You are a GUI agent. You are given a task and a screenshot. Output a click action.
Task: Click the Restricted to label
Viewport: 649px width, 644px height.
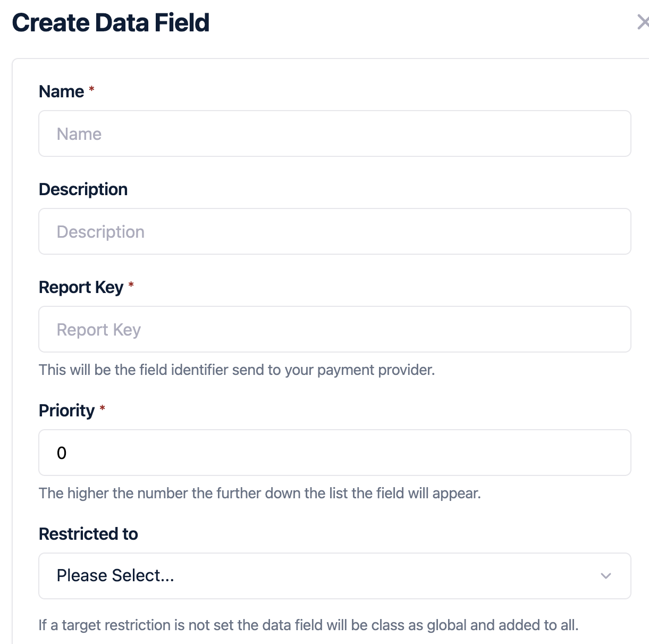tap(88, 534)
